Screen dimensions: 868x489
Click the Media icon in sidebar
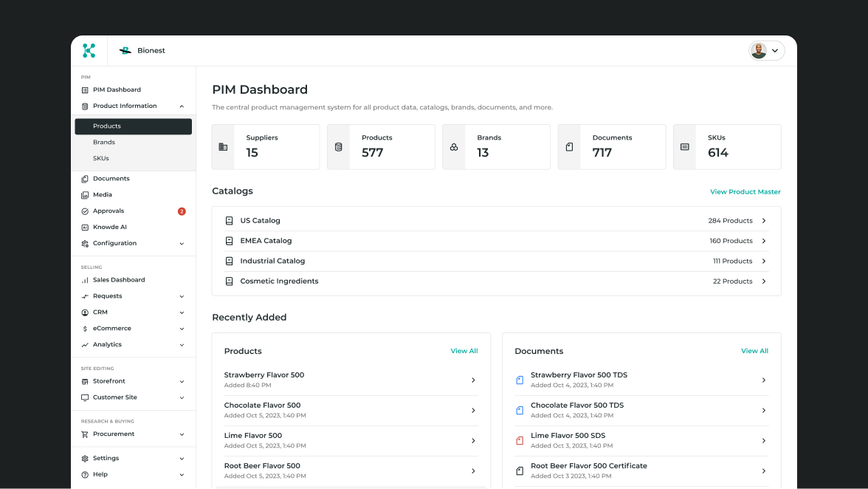click(85, 195)
